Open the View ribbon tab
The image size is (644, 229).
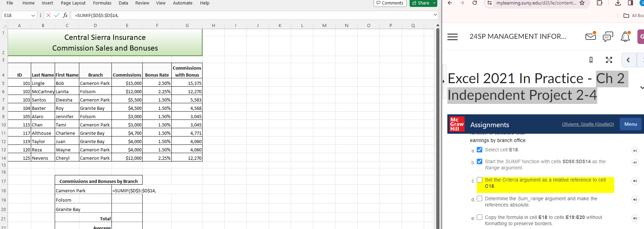coord(161,3)
